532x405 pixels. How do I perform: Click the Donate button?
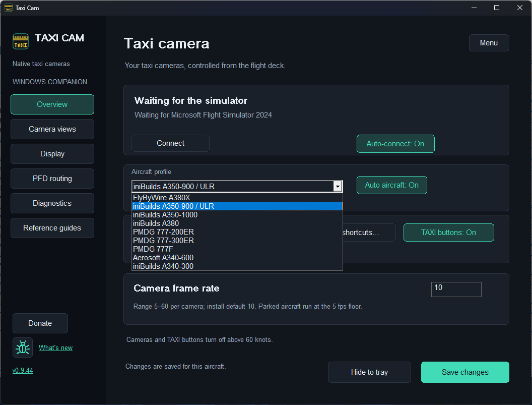click(x=40, y=323)
